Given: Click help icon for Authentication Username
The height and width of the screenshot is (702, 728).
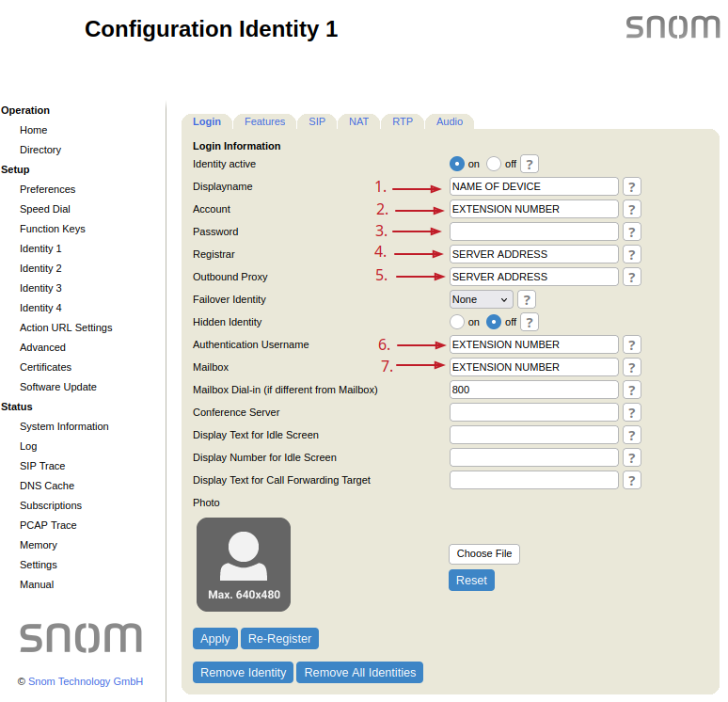Looking at the screenshot, I should pos(632,344).
